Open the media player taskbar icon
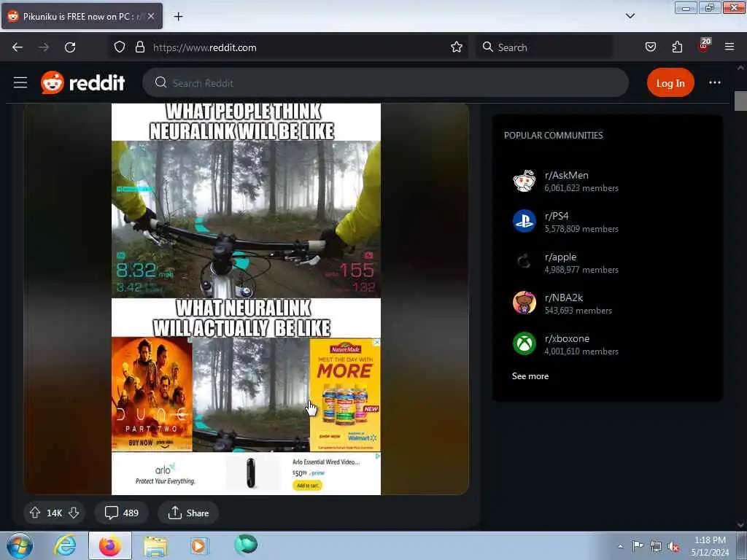747x560 pixels. click(x=198, y=545)
